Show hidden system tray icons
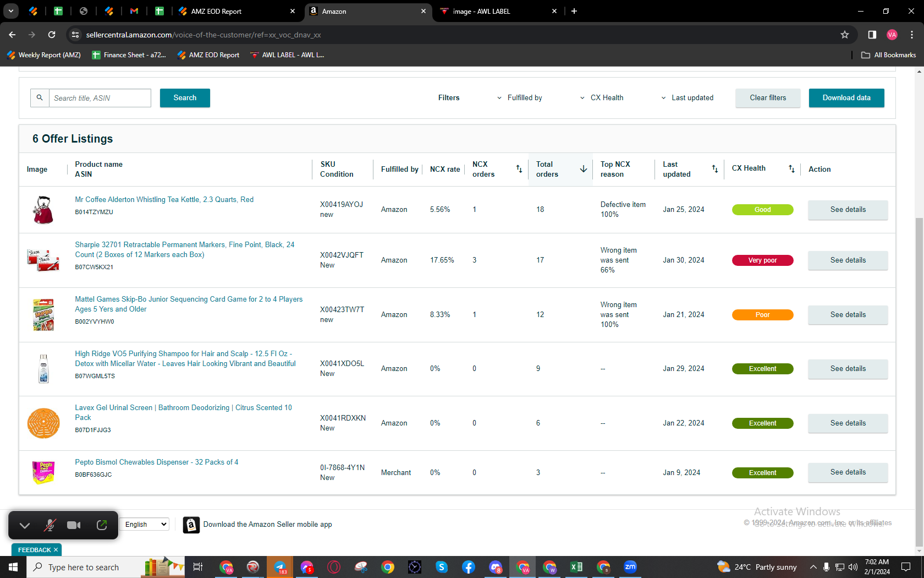 [x=813, y=567]
